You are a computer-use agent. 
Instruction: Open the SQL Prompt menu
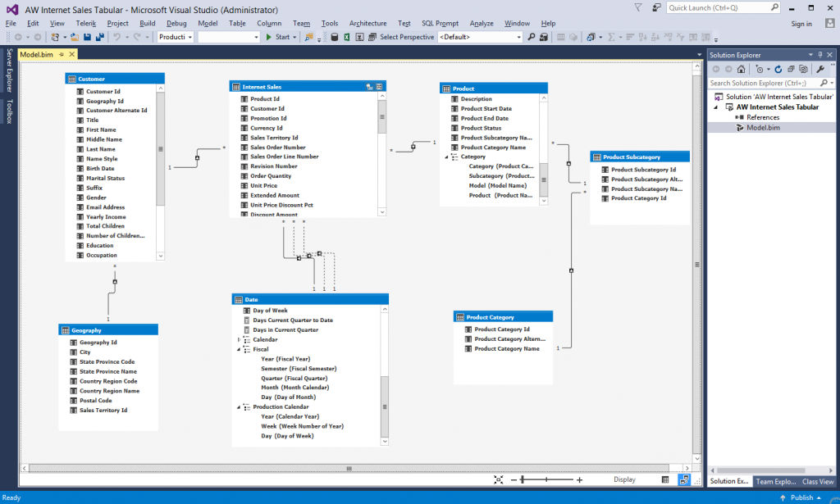pyautogui.click(x=440, y=23)
